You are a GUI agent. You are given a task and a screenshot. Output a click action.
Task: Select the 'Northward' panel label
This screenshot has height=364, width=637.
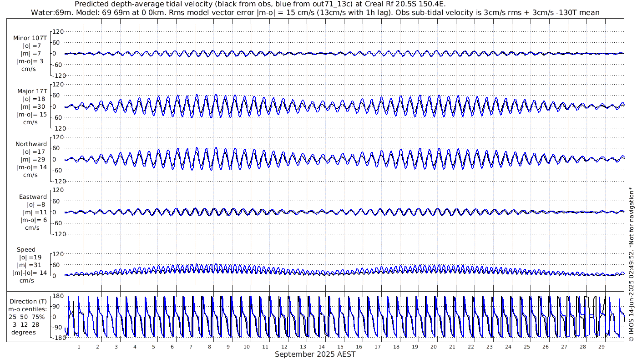[x=31, y=144]
